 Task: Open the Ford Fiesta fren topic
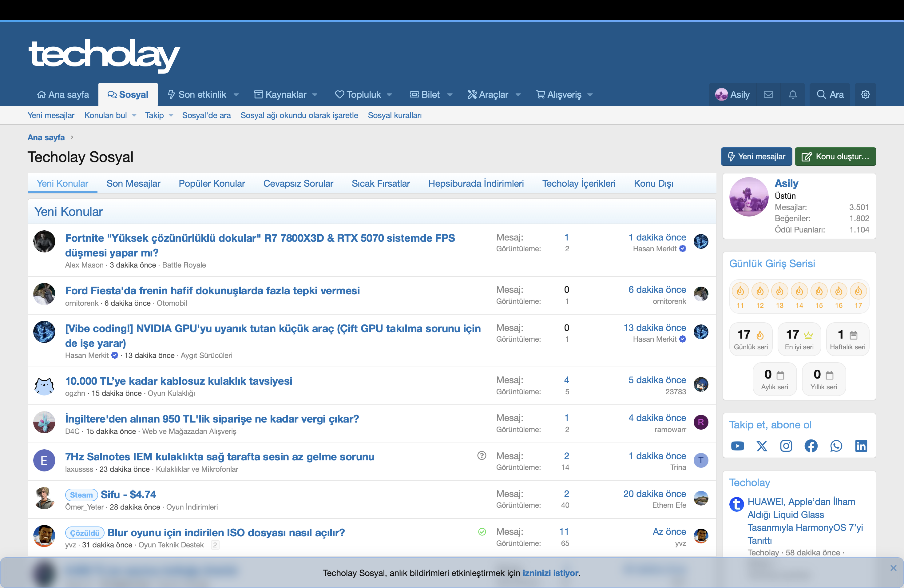point(212,291)
